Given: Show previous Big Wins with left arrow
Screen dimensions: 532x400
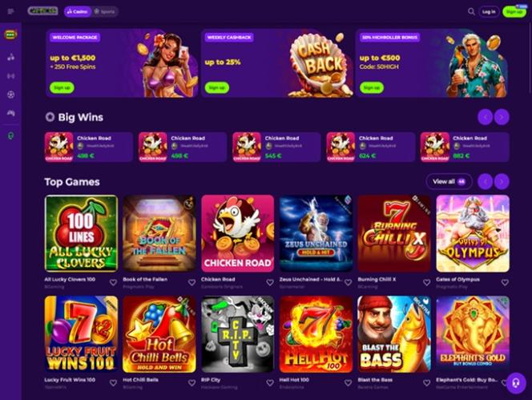Looking at the screenshot, I should 486,118.
